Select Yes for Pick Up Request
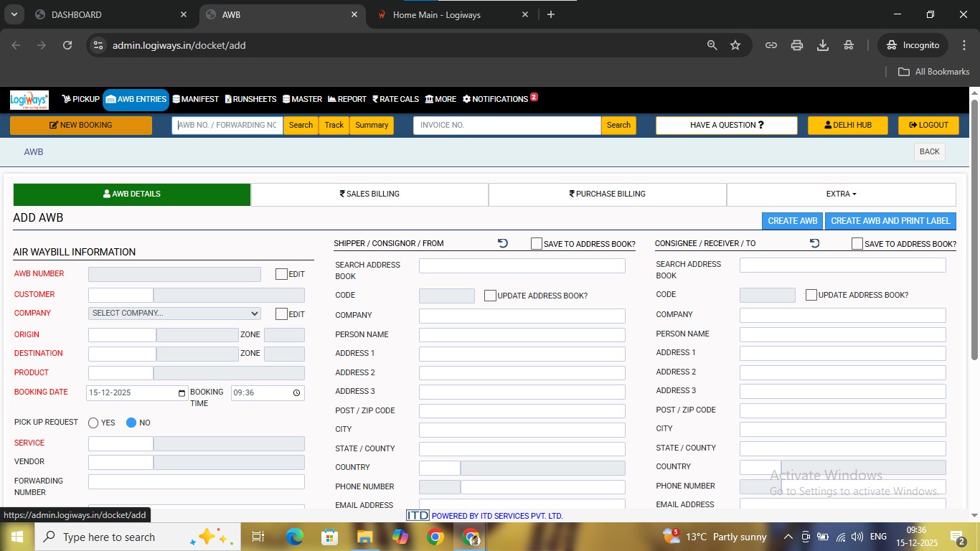Screen dimensions: 980x551 pyautogui.click(x=93, y=423)
